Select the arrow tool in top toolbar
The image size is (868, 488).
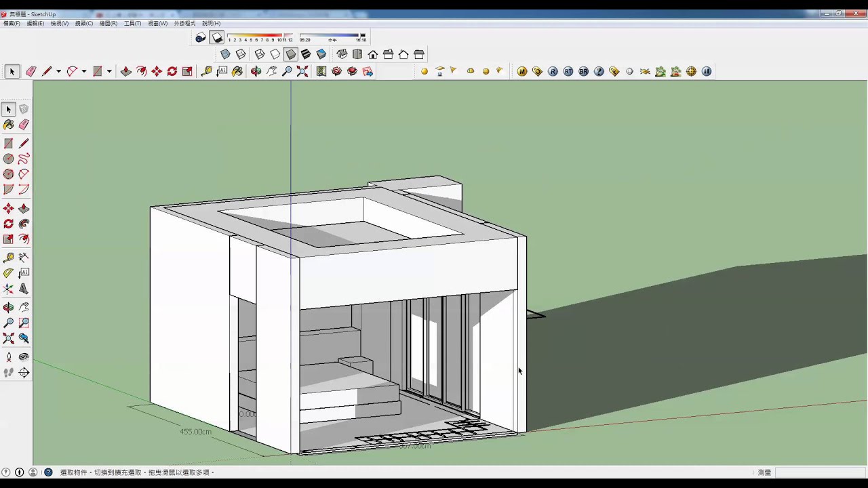12,71
